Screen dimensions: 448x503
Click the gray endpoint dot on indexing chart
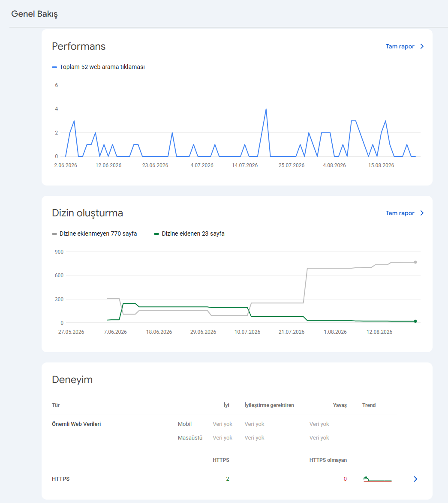(415, 262)
